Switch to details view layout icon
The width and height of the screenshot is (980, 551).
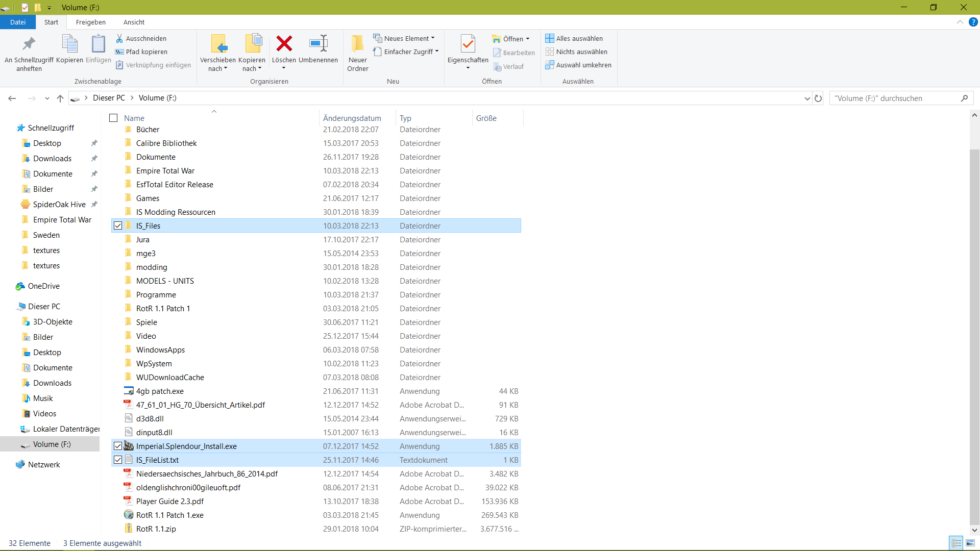pyautogui.click(x=957, y=543)
